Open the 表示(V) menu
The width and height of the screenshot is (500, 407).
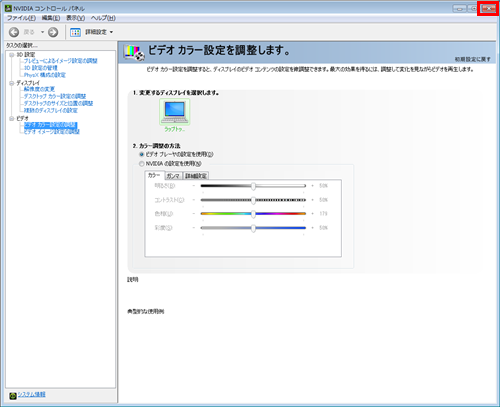75,18
